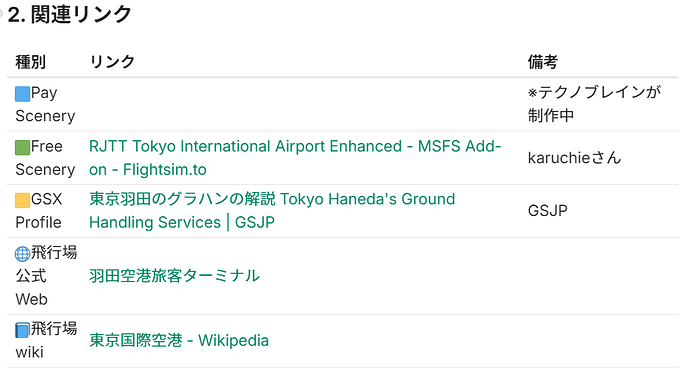This screenshot has width=690, height=373.
Task: Click the yellow square GSX Profile icon
Action: tap(22, 200)
